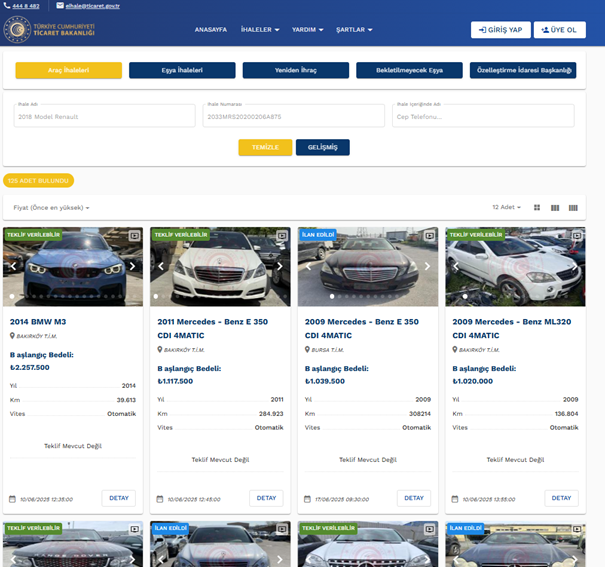
Task: Click the GİRİŞ YAP button
Action: [x=500, y=30]
